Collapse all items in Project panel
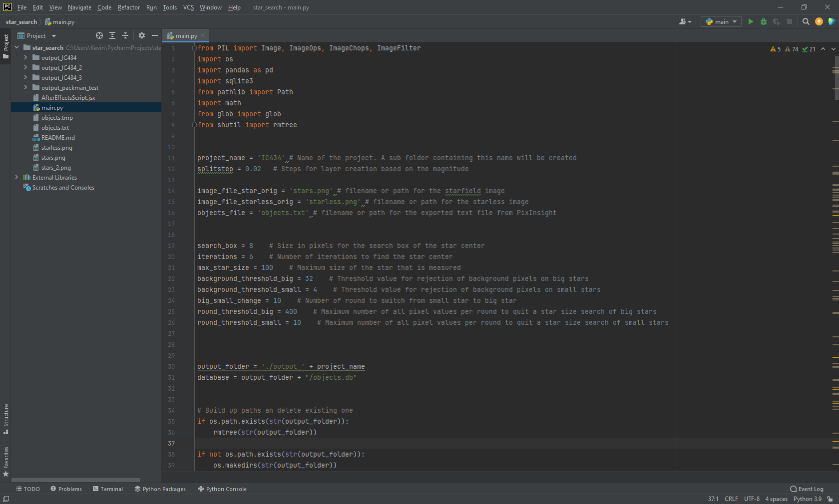839x504 pixels. pos(125,35)
